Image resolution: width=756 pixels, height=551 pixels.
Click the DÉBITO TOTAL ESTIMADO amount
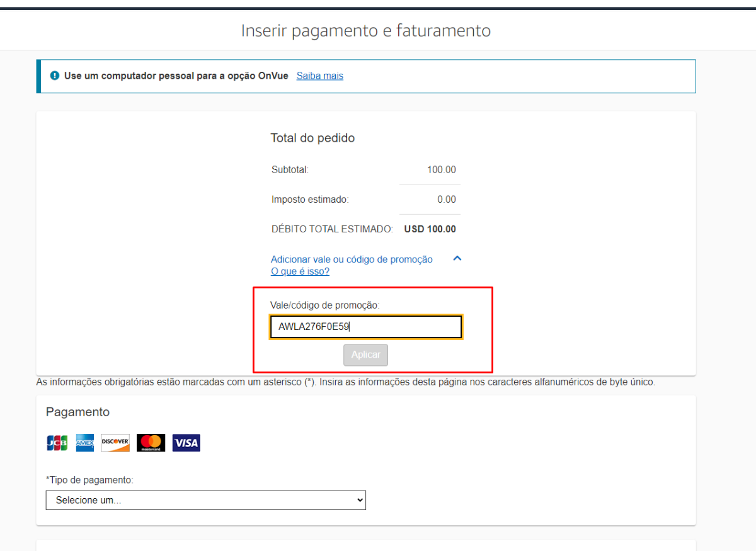(430, 229)
